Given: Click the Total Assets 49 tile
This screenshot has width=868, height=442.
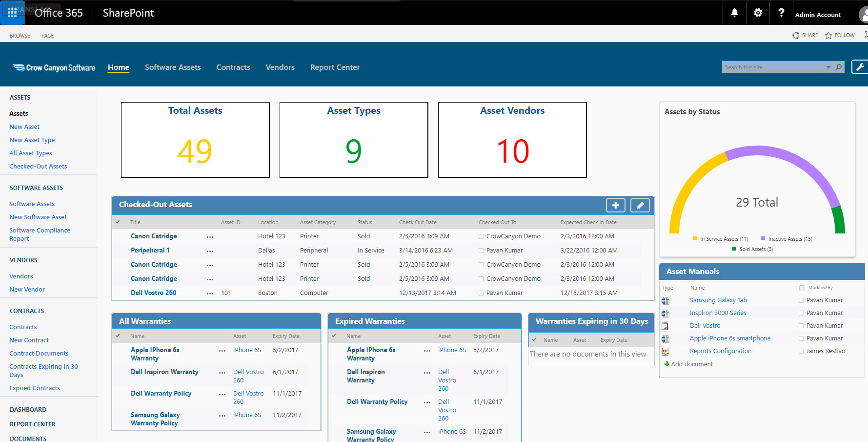Looking at the screenshot, I should [195, 140].
